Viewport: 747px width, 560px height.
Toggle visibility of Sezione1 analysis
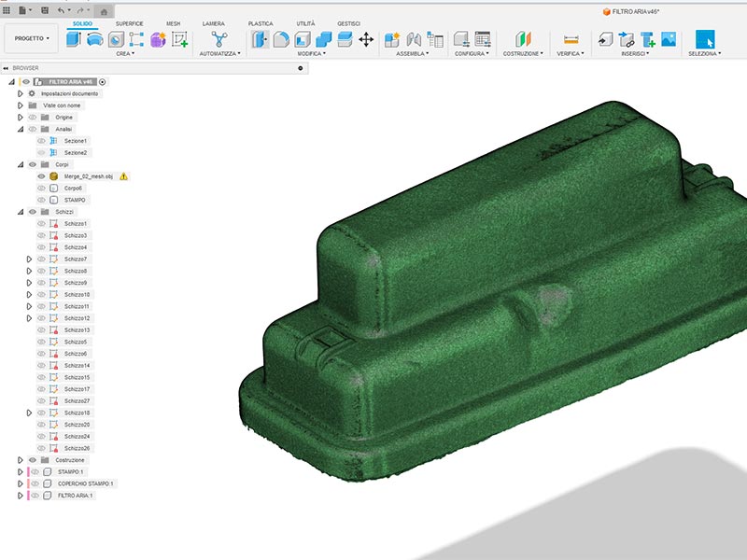[41, 140]
